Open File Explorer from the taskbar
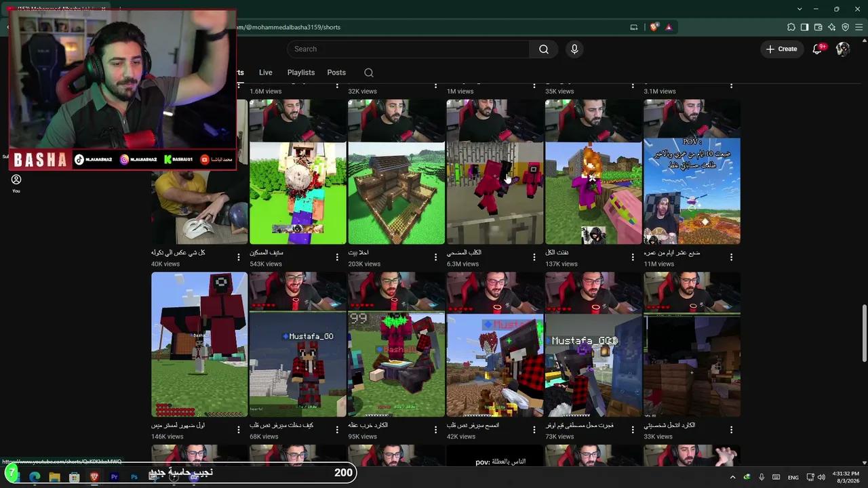The image size is (868, 488). coord(54,477)
